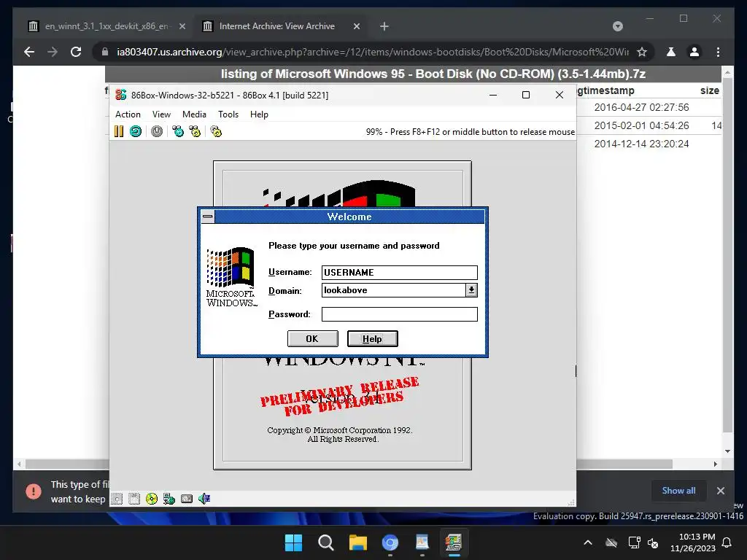Click the hard disk status icon
The image size is (747, 560).
187,499
